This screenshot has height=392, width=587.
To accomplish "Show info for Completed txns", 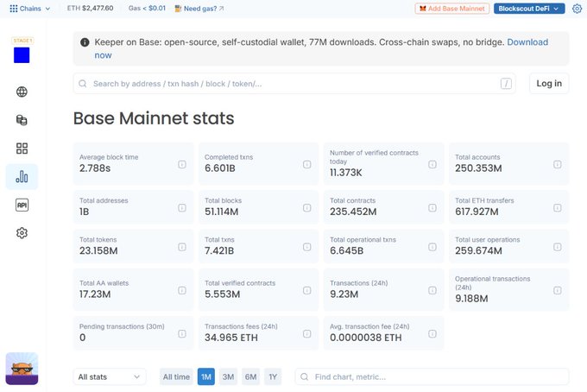I will (x=307, y=164).
